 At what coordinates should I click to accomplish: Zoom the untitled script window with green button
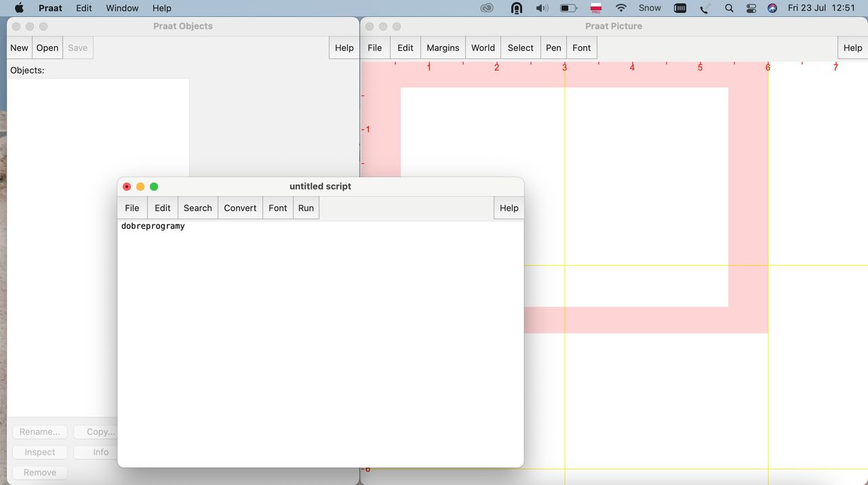pos(154,187)
